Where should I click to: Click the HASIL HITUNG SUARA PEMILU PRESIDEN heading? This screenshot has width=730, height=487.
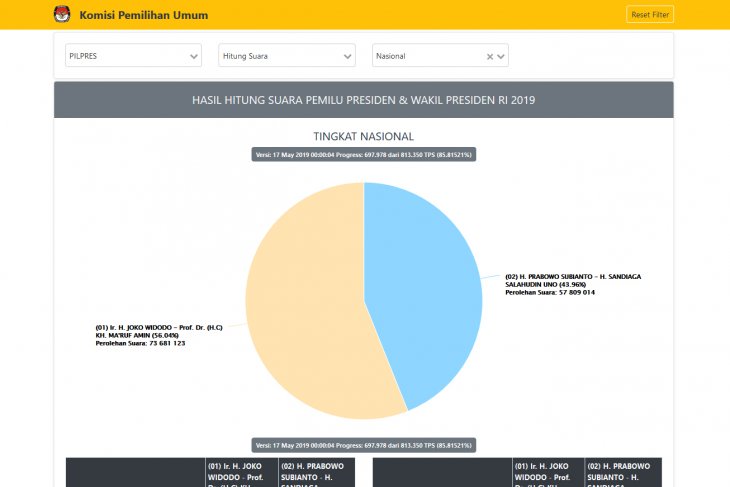click(x=364, y=100)
